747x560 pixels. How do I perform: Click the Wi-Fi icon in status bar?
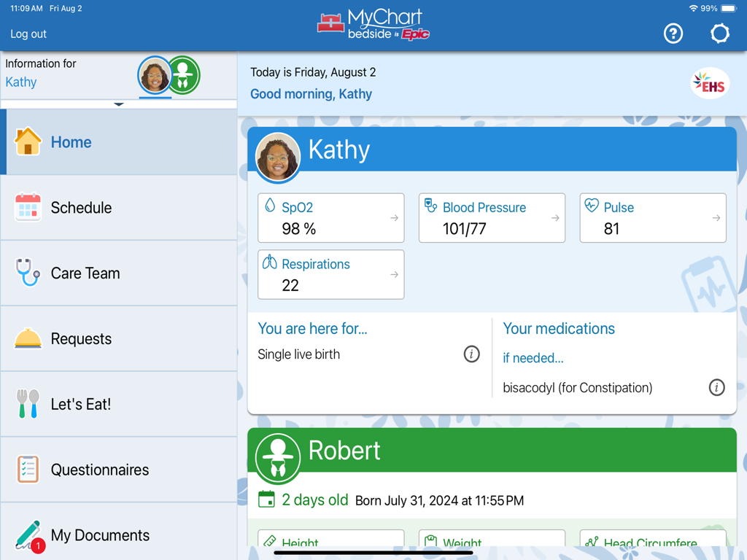[x=693, y=9]
